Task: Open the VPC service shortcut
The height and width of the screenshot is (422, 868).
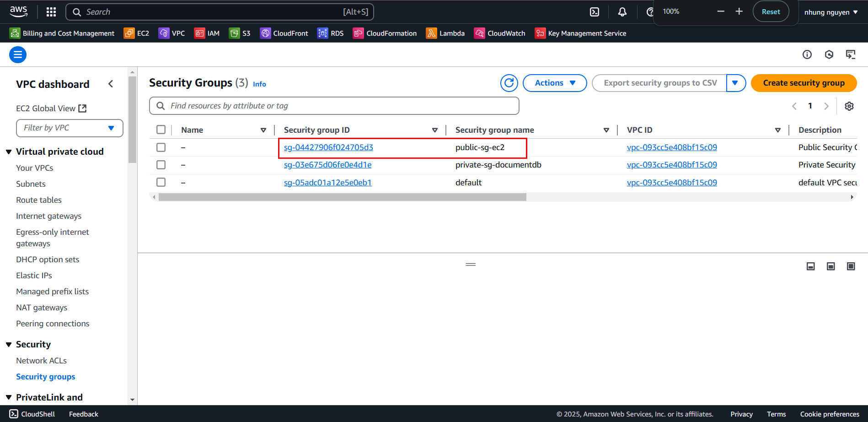Action: (x=172, y=33)
